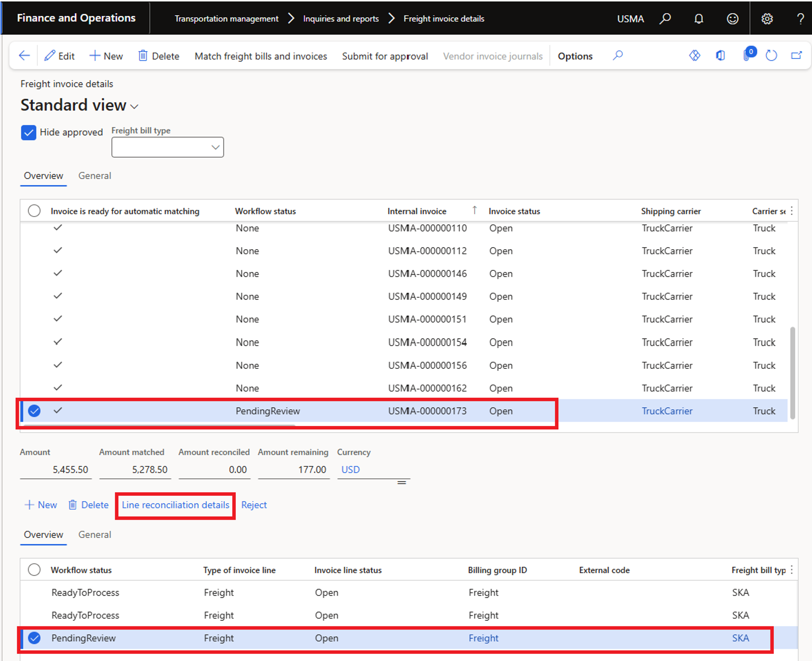Open Freight billing group link in selected line

click(x=483, y=638)
